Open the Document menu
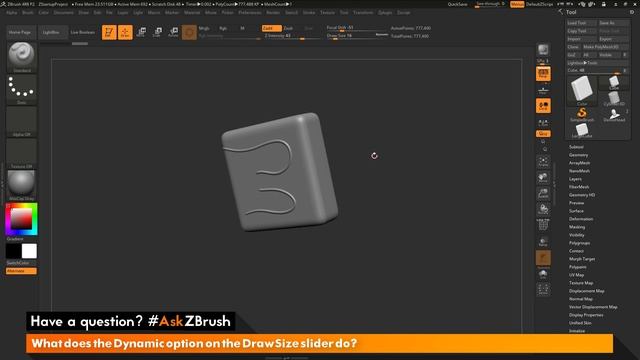640x360 pixels. pos(64,13)
